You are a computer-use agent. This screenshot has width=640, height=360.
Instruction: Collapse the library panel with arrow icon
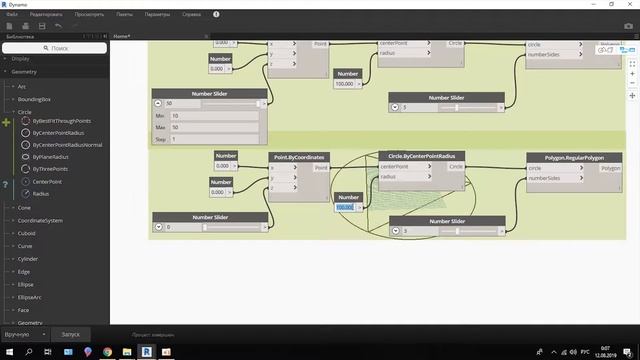coord(105,36)
